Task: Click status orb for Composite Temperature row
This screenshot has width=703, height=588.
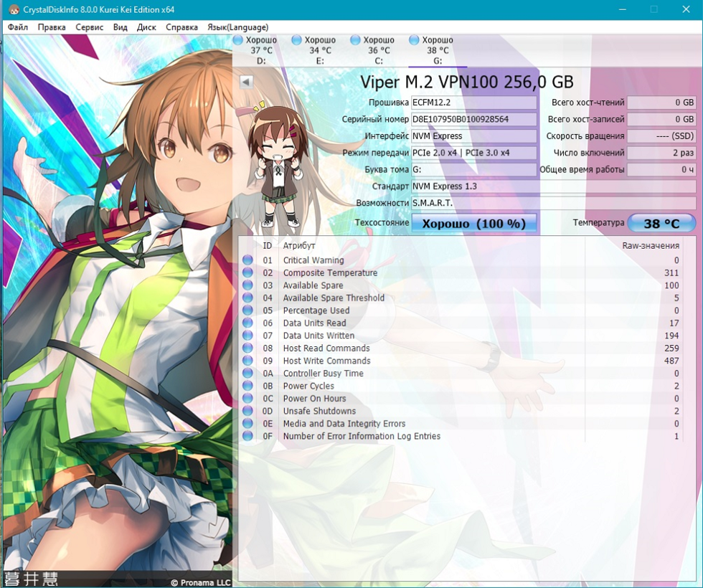Action: [x=247, y=272]
